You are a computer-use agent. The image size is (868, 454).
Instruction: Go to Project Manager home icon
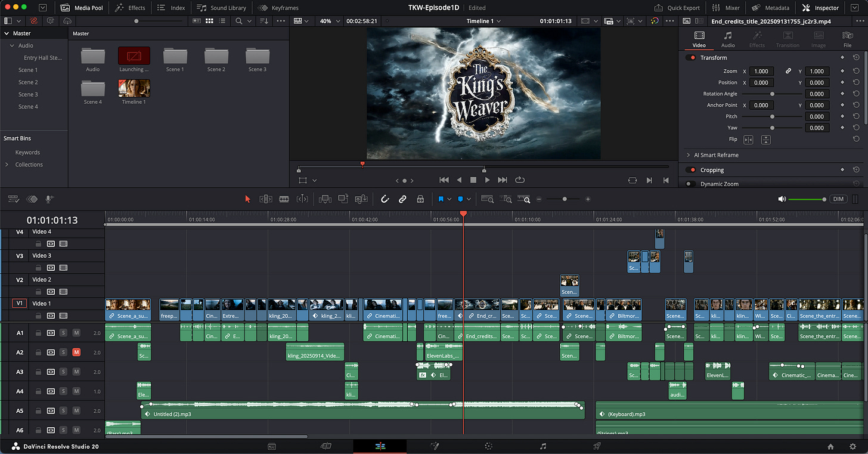(x=830, y=446)
